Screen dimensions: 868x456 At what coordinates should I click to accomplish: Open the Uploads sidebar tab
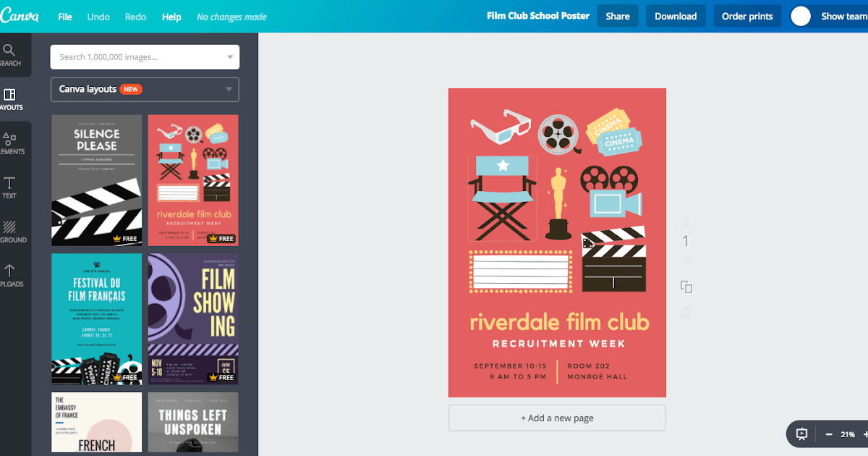12,276
